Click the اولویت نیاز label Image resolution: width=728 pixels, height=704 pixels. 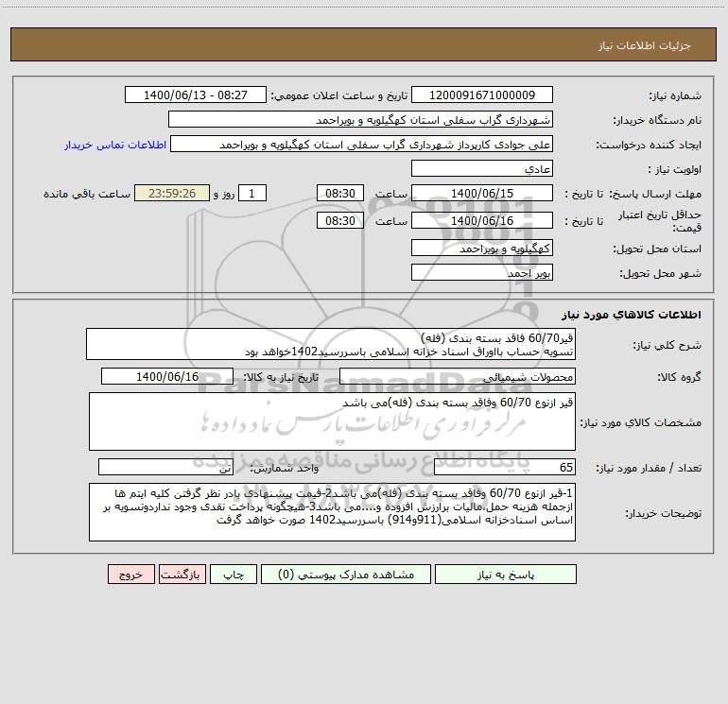tap(675, 169)
